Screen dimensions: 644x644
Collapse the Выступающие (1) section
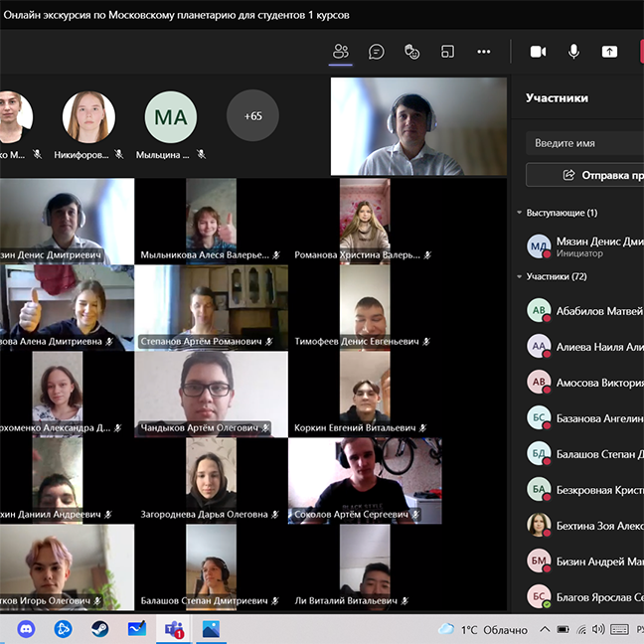[519, 213]
